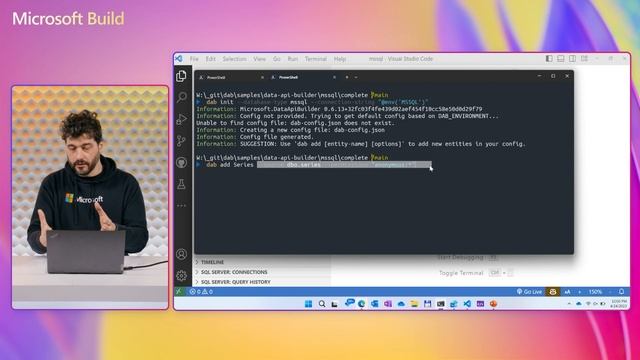Open Windows Start menu
The width and height of the screenshot is (640, 360).
(309, 304)
